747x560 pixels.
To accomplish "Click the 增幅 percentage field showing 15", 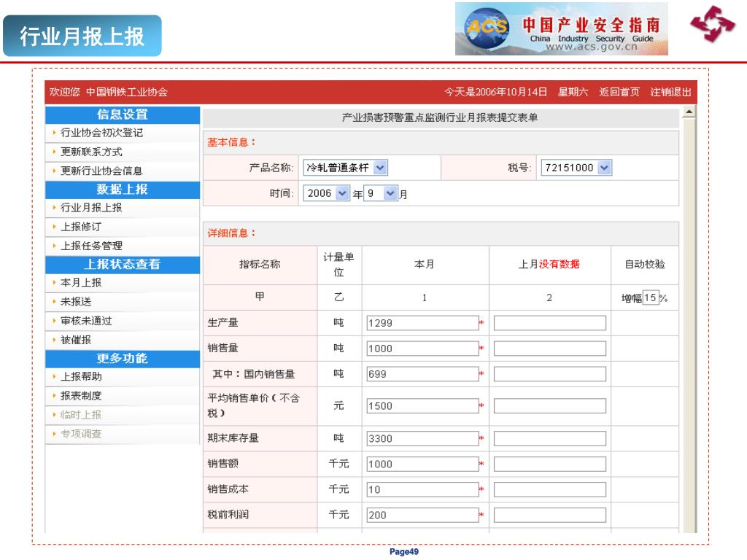I will point(651,297).
